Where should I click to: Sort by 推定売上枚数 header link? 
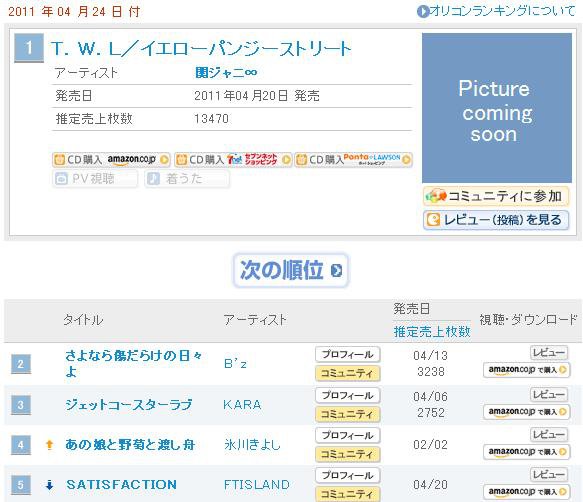(432, 331)
